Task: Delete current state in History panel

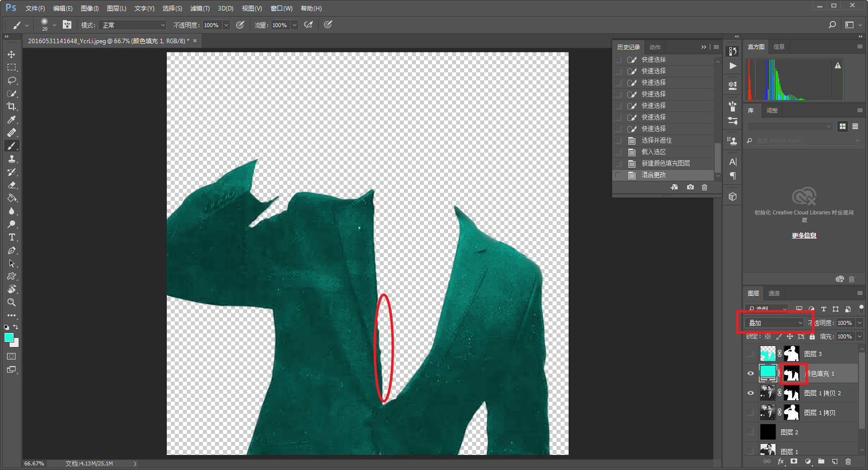Action: click(x=705, y=187)
